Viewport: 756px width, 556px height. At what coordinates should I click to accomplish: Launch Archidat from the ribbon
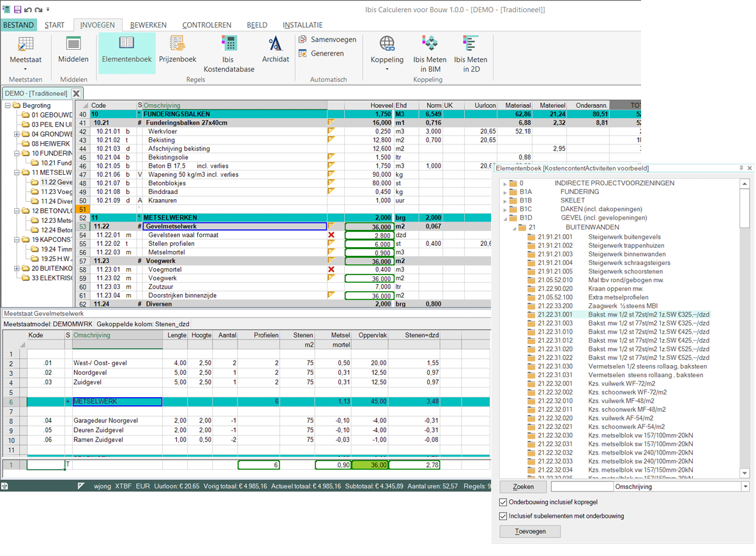pyautogui.click(x=275, y=51)
